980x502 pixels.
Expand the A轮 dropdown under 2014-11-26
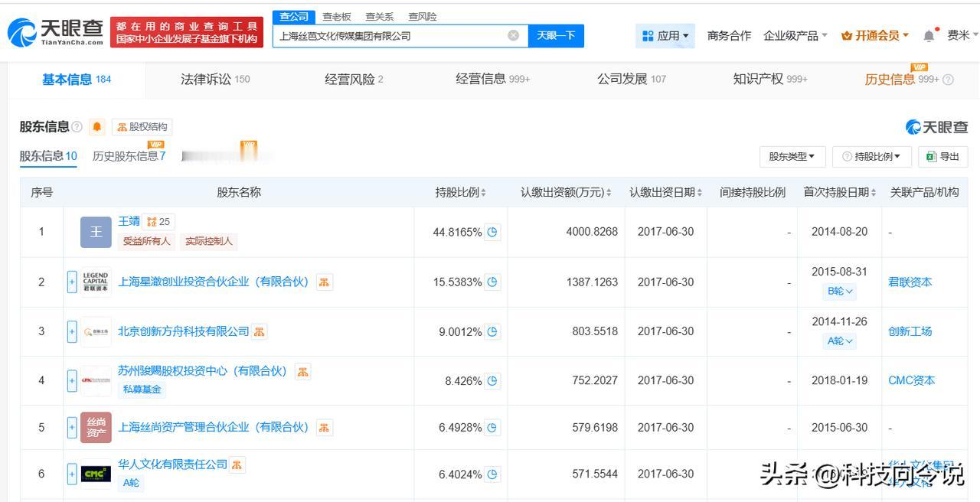840,341
